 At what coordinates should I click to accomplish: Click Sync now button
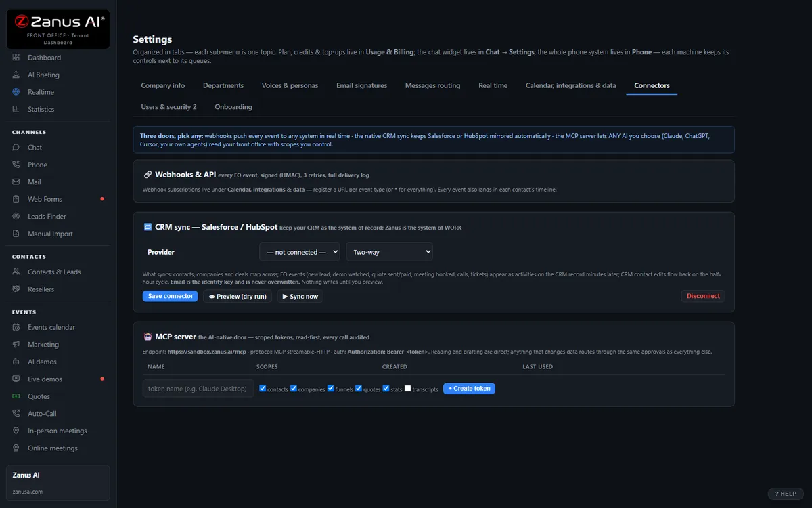click(x=300, y=296)
